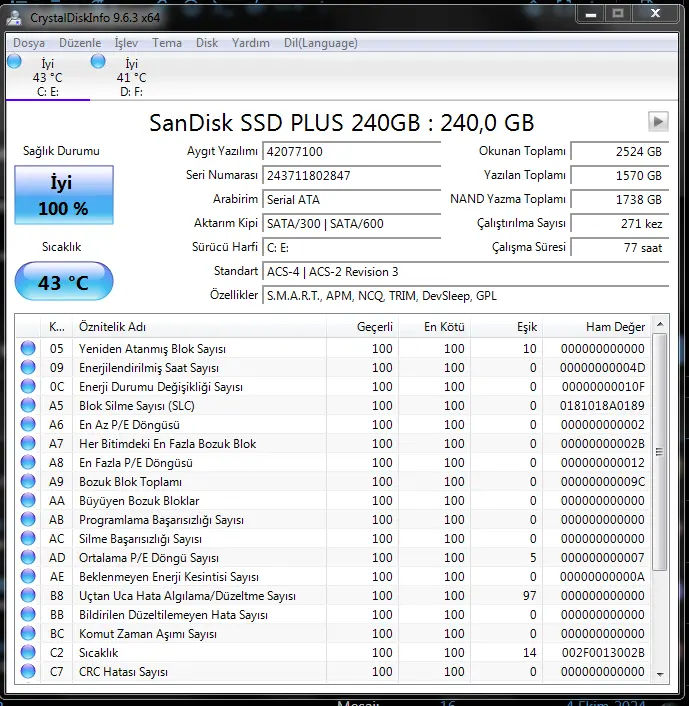Viewport: 689px width, 706px height.
Task: Select Enerjilendirilmiş Saat Sayısı row
Action: coord(333,367)
